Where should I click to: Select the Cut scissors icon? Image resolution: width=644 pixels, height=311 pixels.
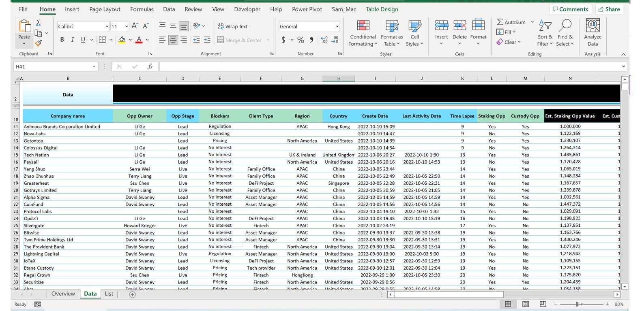(x=38, y=23)
